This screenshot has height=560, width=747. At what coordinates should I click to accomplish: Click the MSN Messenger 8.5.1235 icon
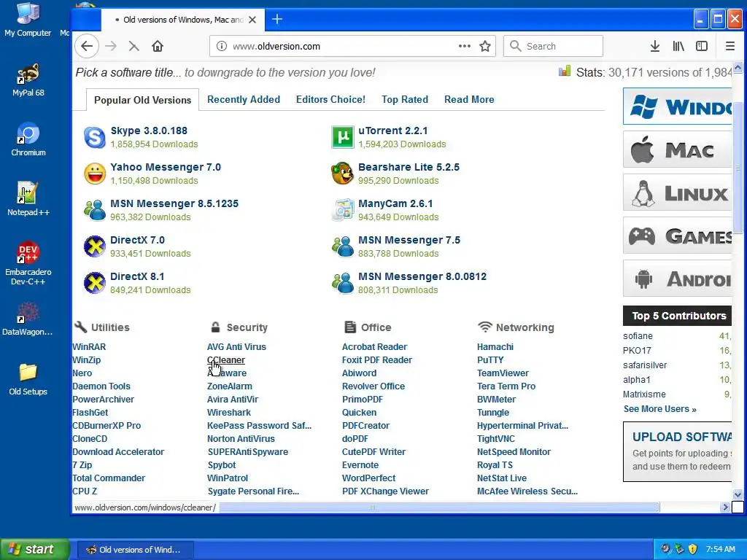pos(95,210)
